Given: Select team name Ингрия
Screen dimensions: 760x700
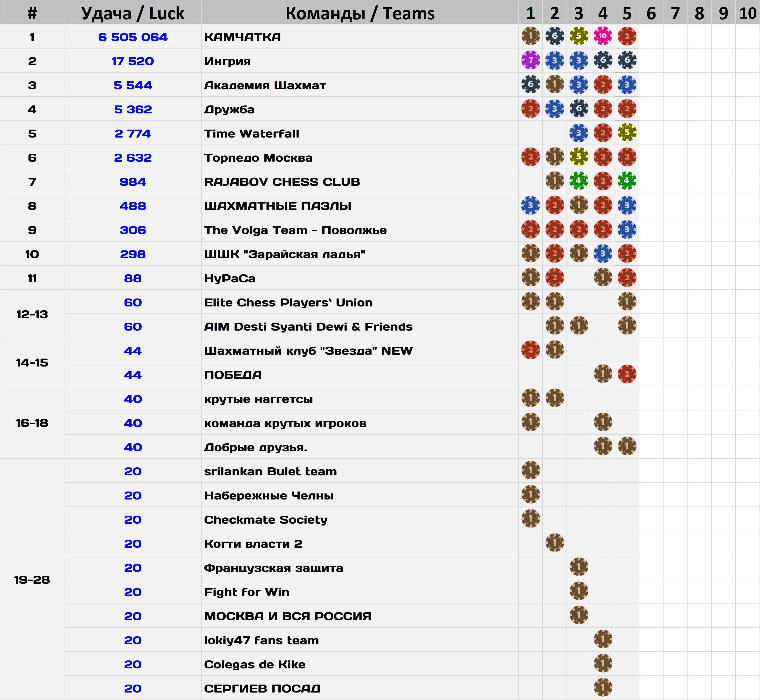Looking at the screenshot, I should point(228,61).
